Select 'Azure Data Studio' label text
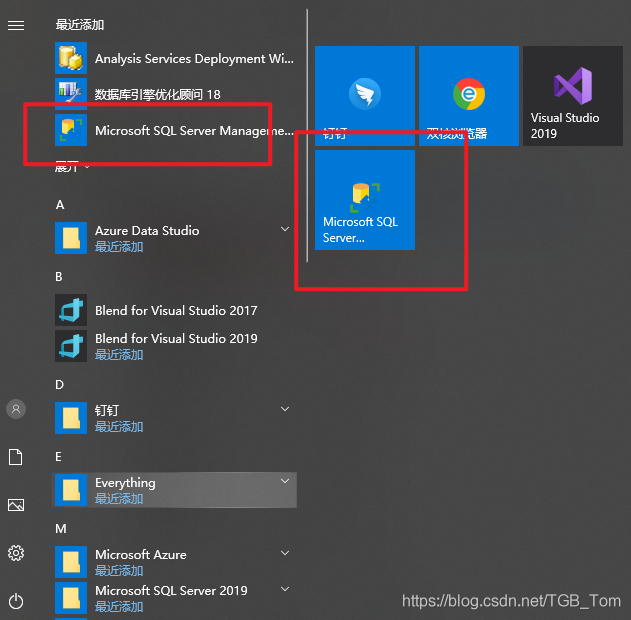Image resolution: width=631 pixels, height=620 pixels. [x=147, y=231]
